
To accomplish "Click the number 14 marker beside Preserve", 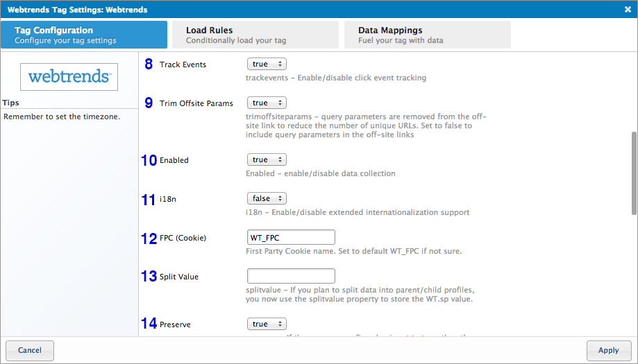I will [x=149, y=323].
